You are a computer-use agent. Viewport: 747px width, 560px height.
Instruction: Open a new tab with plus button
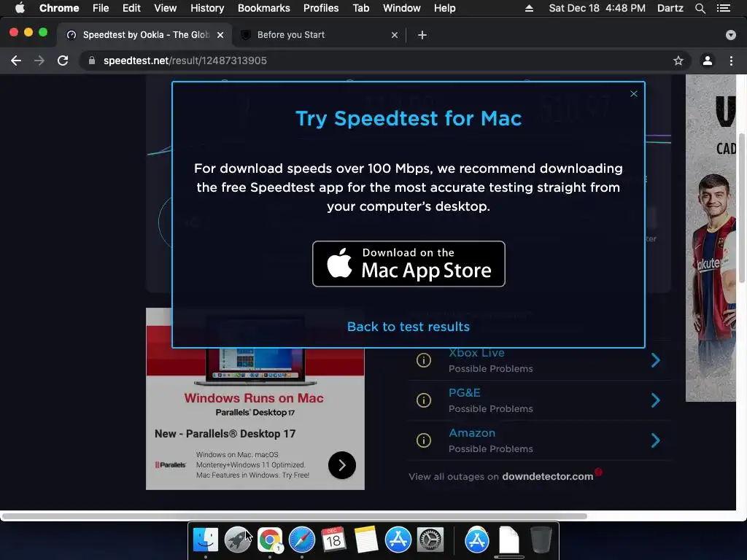pyautogui.click(x=422, y=35)
